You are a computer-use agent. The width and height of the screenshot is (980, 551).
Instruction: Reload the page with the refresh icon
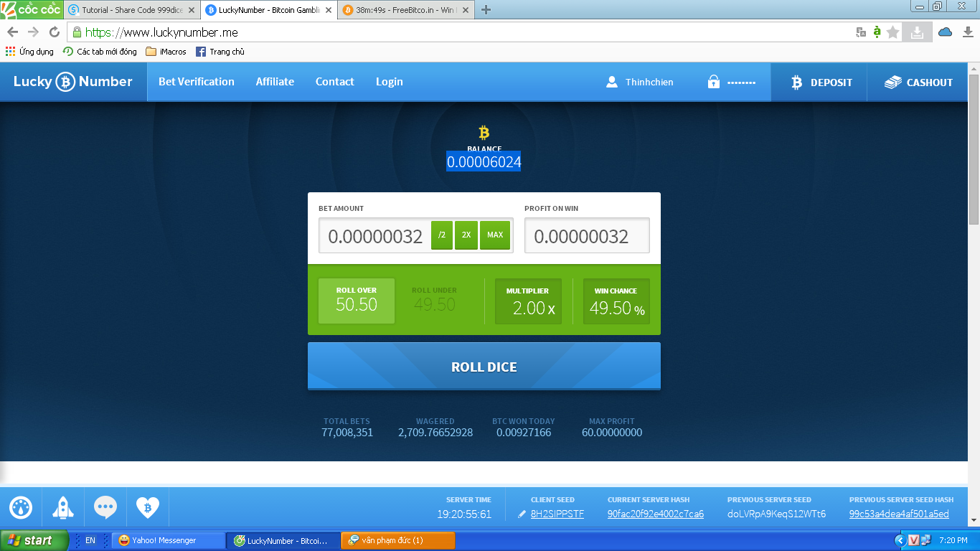point(54,32)
